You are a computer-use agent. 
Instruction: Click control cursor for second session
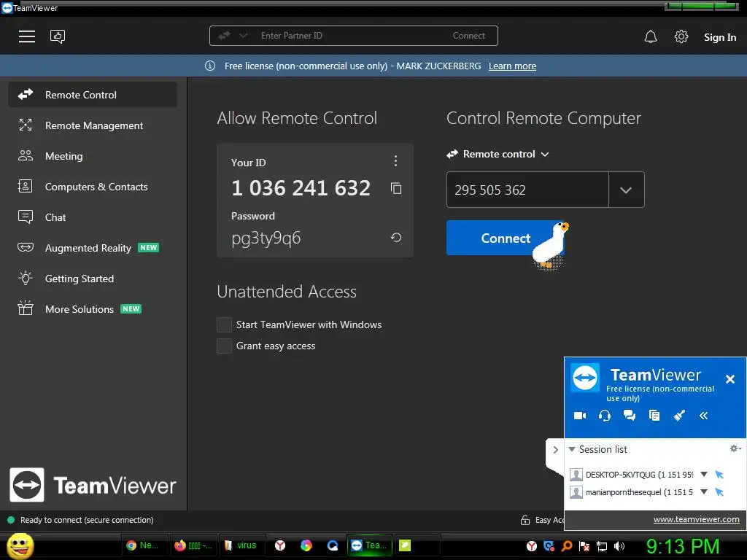719,492
